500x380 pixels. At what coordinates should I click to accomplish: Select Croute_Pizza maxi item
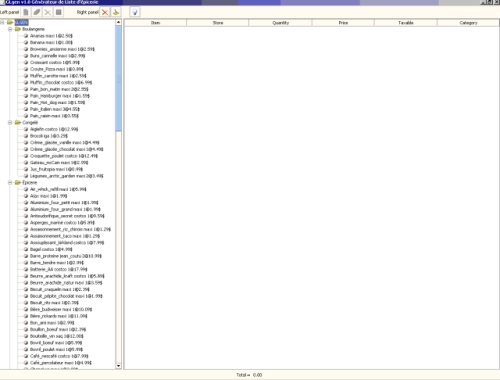(x=57, y=69)
